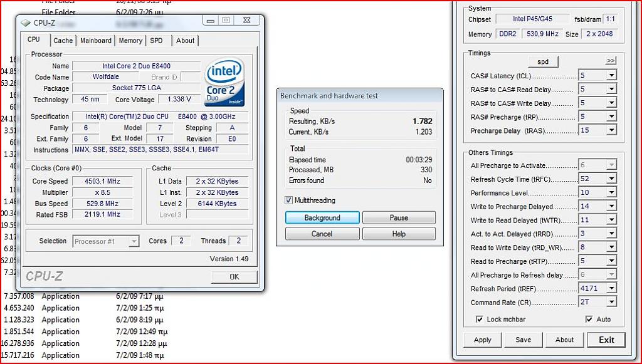Click the Exit button

(606, 340)
